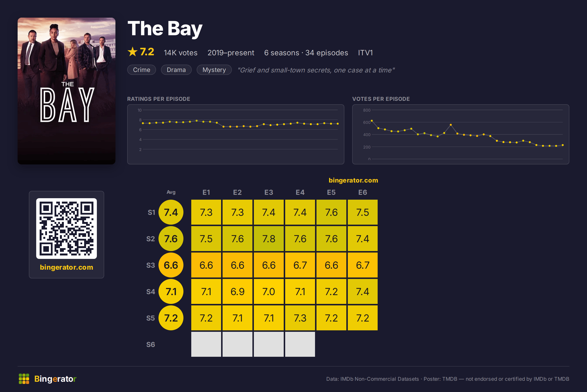Click the S5 average 7.2 circle
587x392 pixels.
[171, 318]
